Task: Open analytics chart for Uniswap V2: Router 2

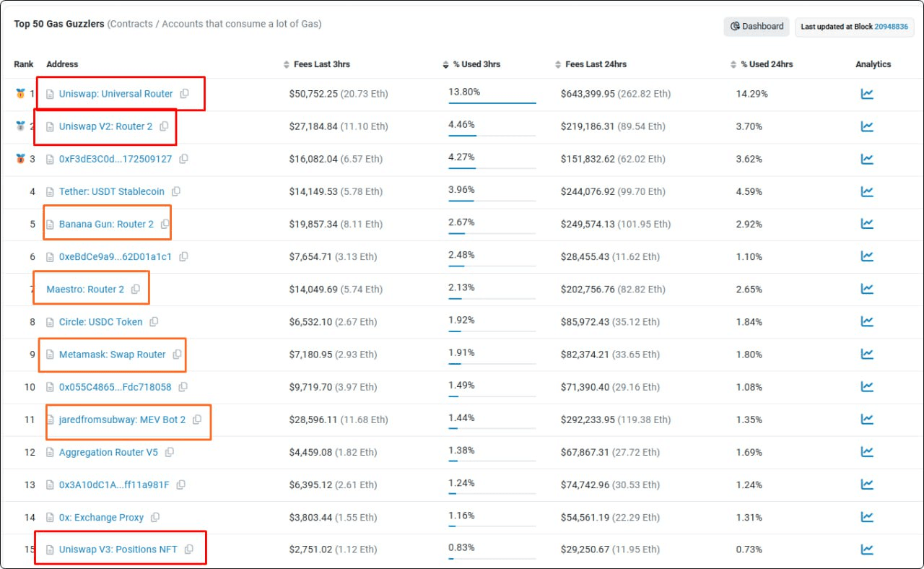Action: 867,126
